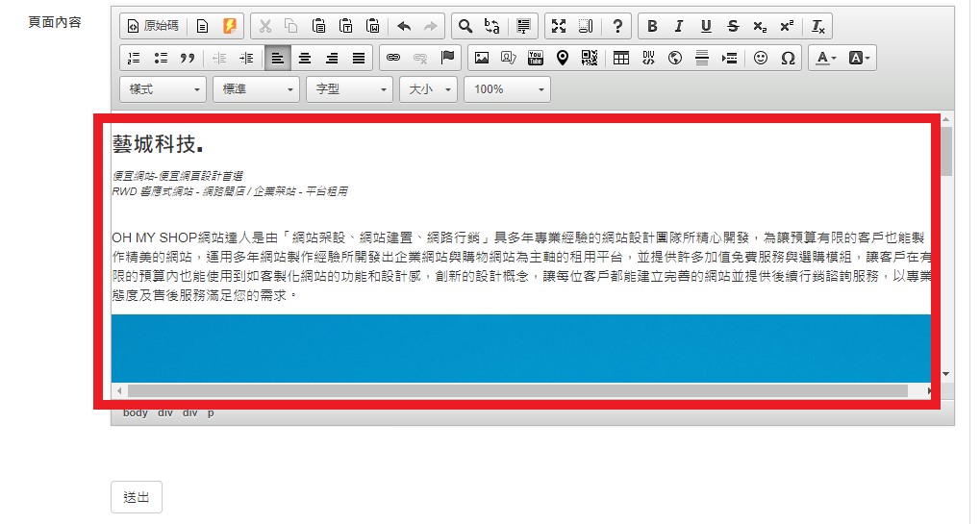Open the 樣式 styles dropdown
Screen dimensions: 980x524
tap(163, 89)
